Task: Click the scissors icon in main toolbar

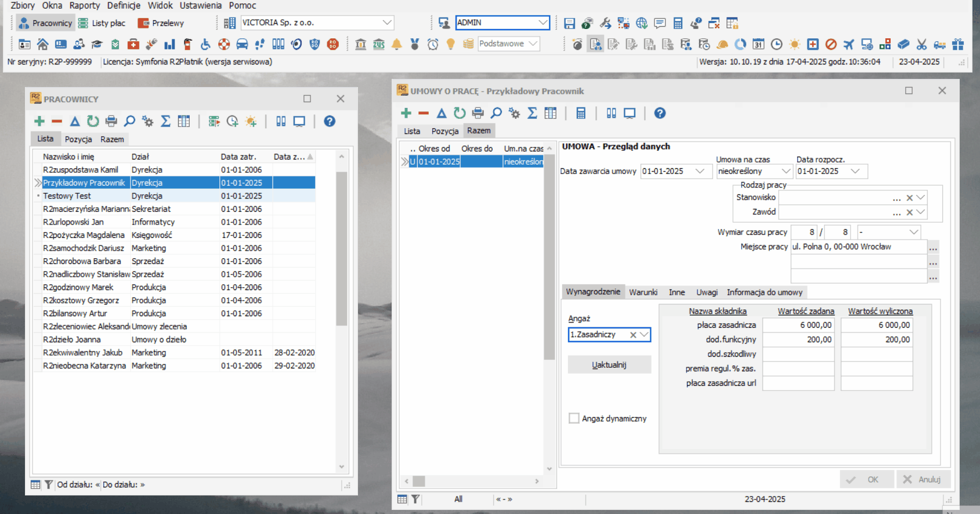Action: tap(921, 44)
